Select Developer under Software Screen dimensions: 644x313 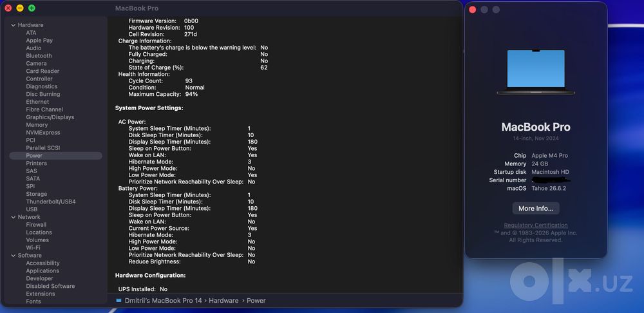(x=39, y=278)
